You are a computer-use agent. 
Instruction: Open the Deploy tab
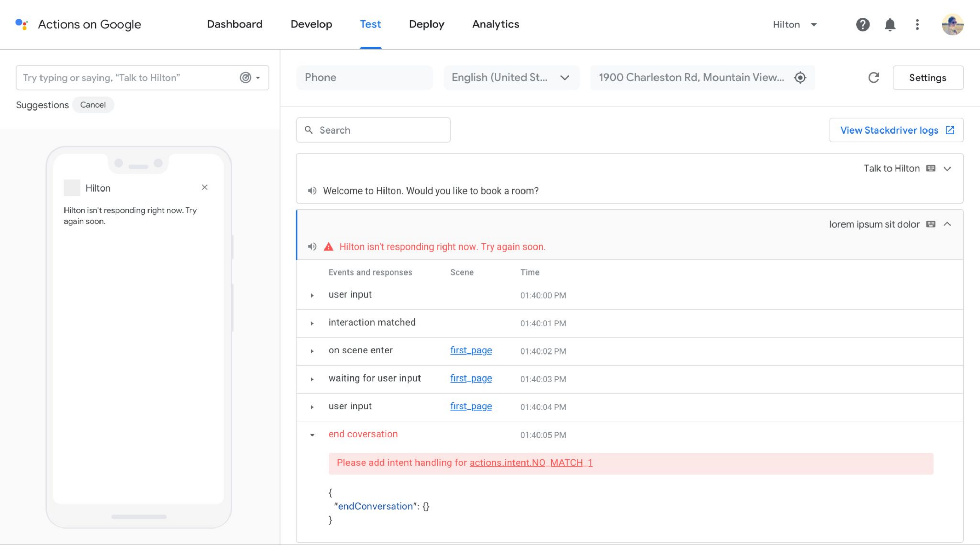pos(426,24)
